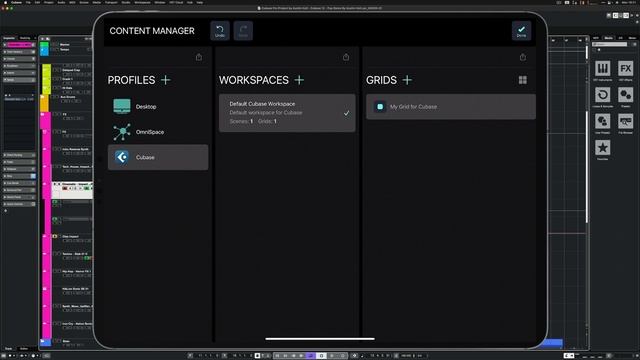The height and width of the screenshot is (360, 640).
Task: Click the Media rack search field
Action: click(x=610, y=44)
